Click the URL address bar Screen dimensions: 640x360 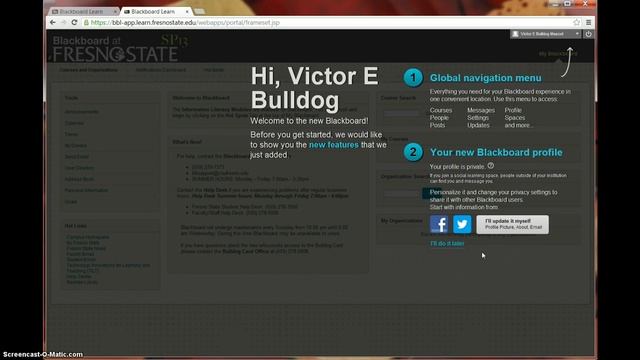pos(327,22)
